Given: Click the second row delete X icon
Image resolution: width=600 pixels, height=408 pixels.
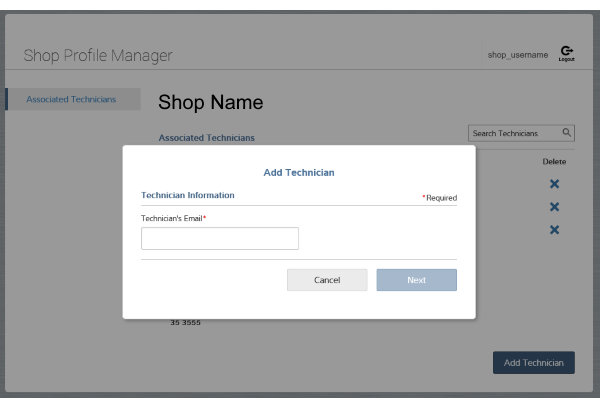Looking at the screenshot, I should pyautogui.click(x=554, y=207).
